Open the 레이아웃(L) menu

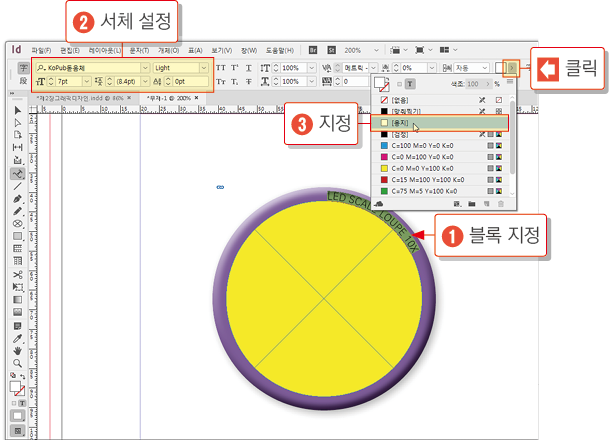[105, 50]
